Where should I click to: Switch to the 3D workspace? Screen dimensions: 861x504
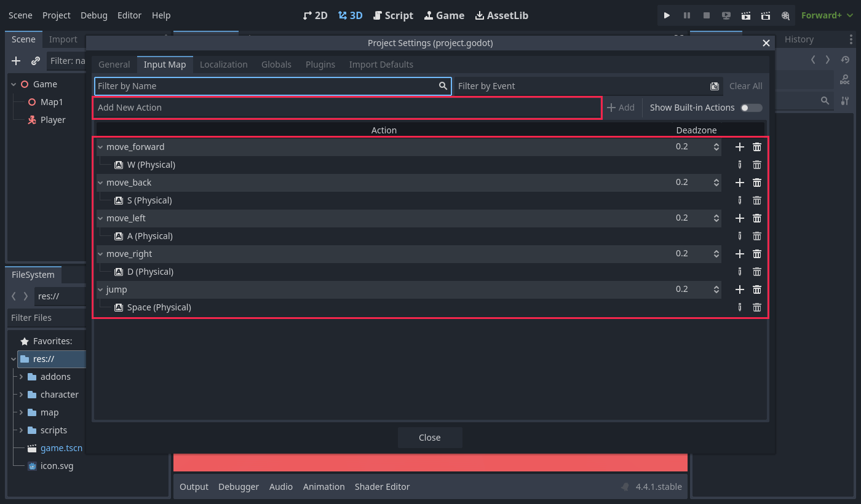351,15
